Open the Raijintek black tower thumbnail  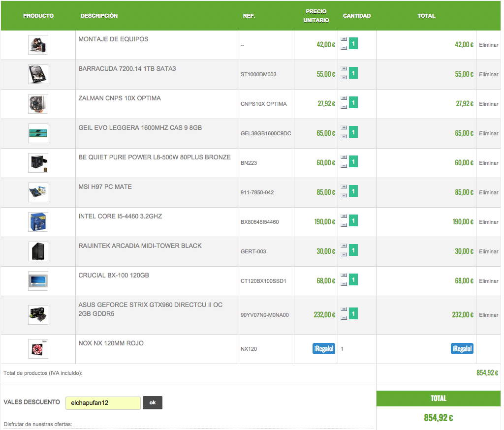point(38,251)
